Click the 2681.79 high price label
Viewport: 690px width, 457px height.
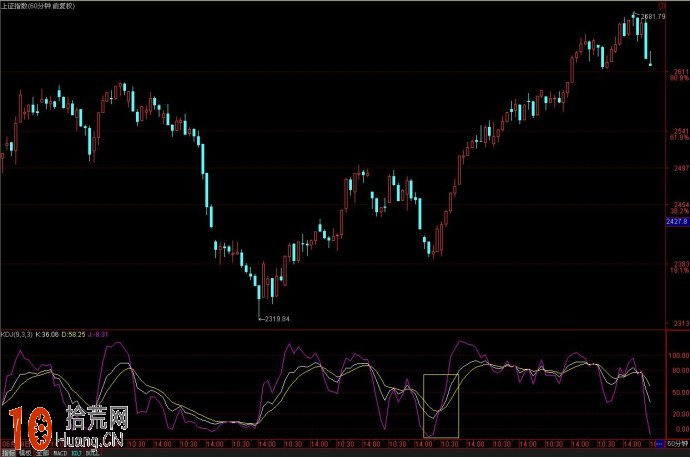[x=653, y=17]
